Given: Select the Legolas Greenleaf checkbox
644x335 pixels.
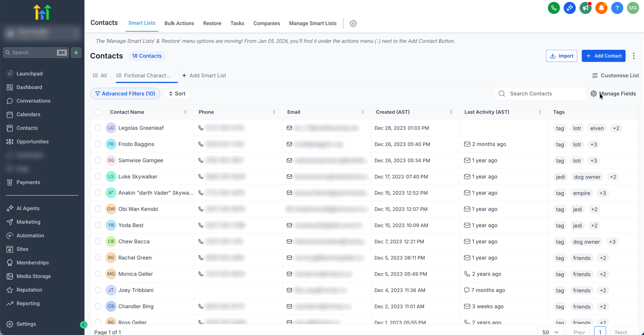Looking at the screenshot, I should [98, 128].
